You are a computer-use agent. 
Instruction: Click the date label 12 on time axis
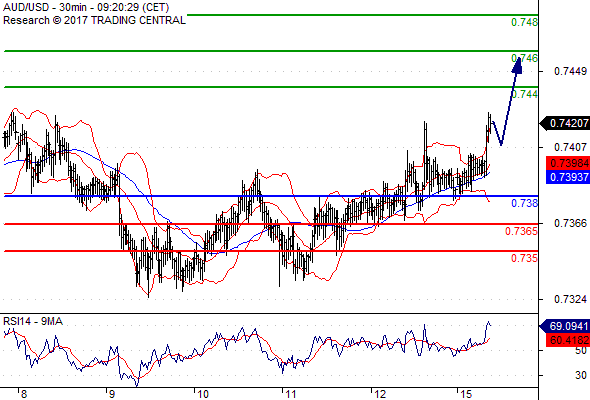click(380, 394)
